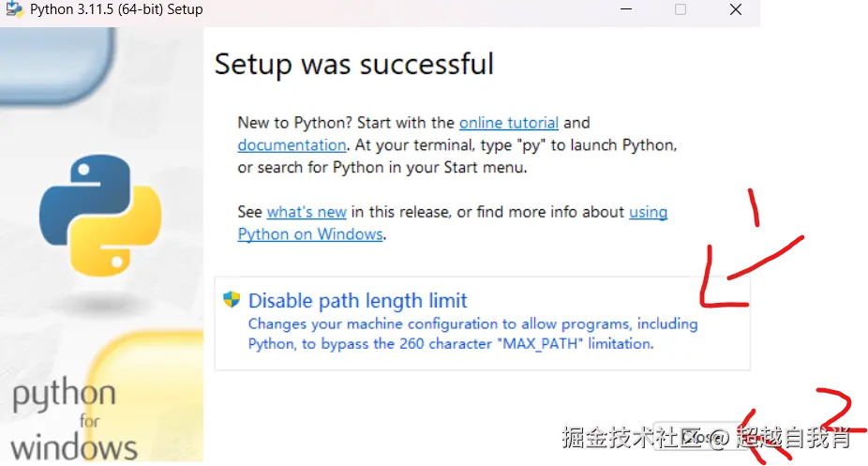This screenshot has height=466, width=868.
Task: Open the online tutorial link
Action: 509,122
